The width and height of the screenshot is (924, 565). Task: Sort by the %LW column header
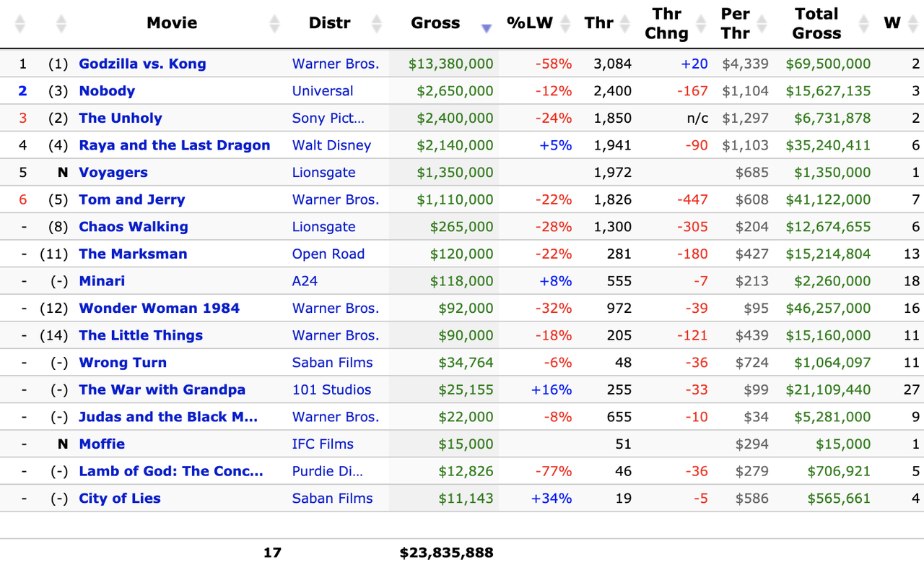[530, 23]
